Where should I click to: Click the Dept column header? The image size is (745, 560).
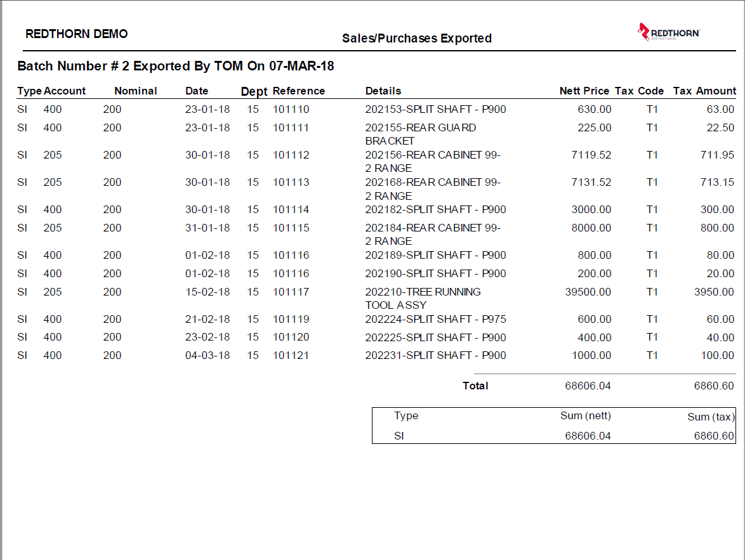254,91
